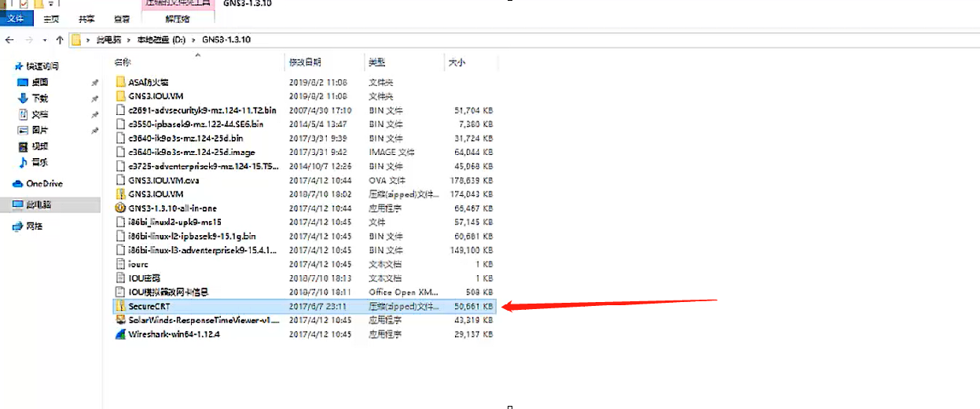Jump to 本地磁盘 (D:) in the address bar

[161, 40]
